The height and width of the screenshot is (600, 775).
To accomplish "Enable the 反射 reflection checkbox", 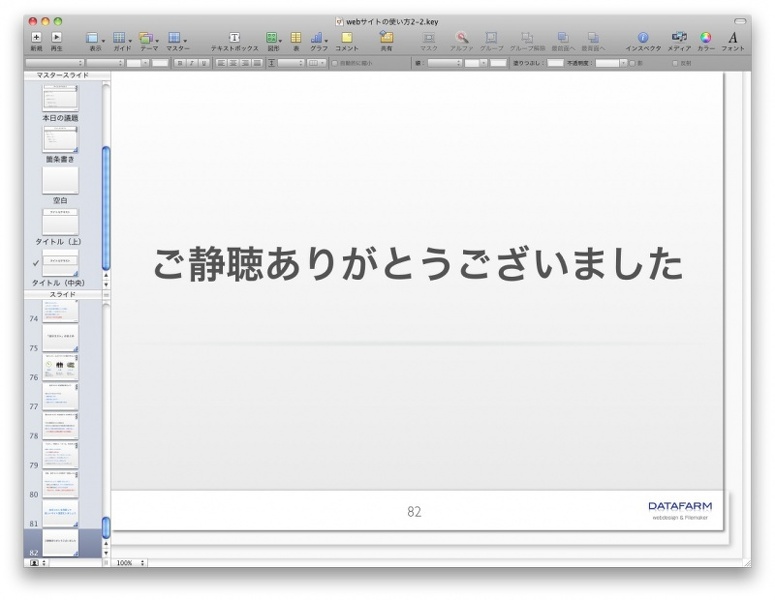I will pyautogui.click(x=675, y=63).
